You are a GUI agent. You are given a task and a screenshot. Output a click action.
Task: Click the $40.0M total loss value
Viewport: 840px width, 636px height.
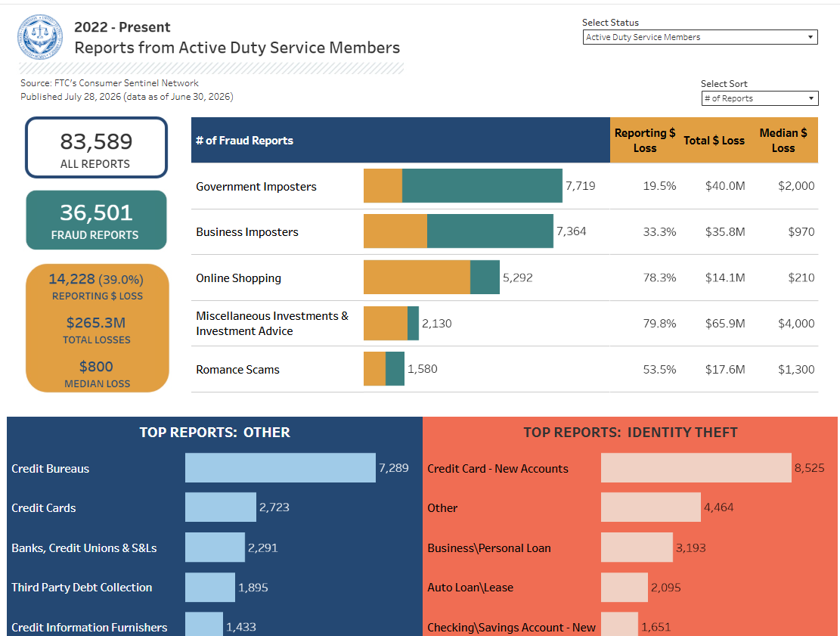click(x=725, y=186)
